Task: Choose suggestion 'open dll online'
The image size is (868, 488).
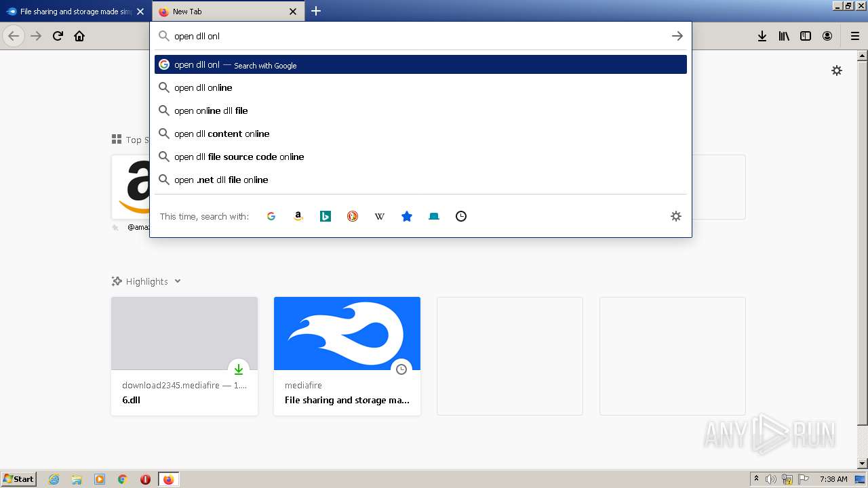Action: tap(420, 87)
